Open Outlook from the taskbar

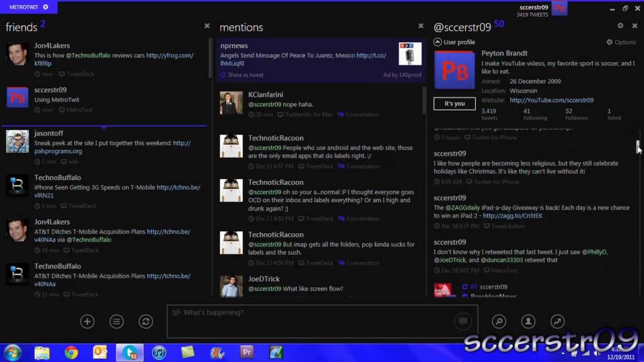pos(100,352)
